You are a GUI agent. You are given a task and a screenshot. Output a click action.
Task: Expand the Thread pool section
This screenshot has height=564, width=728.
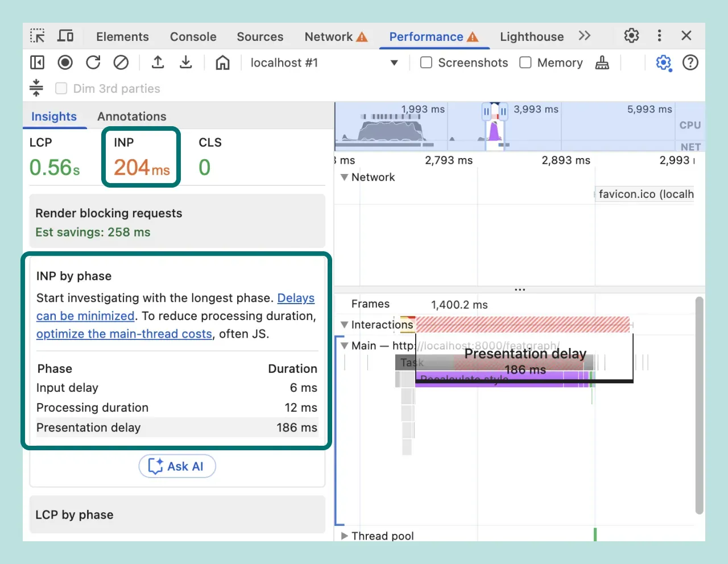[x=345, y=535]
